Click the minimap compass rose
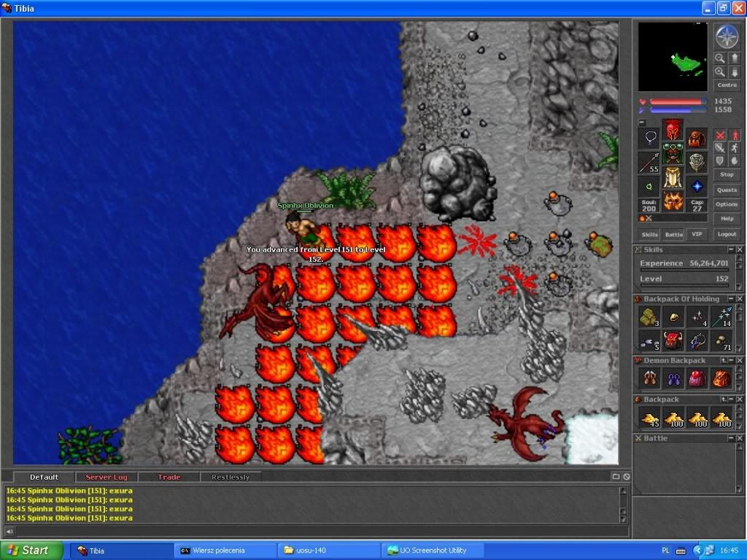Screen dimensions: 747x560 click(x=727, y=37)
